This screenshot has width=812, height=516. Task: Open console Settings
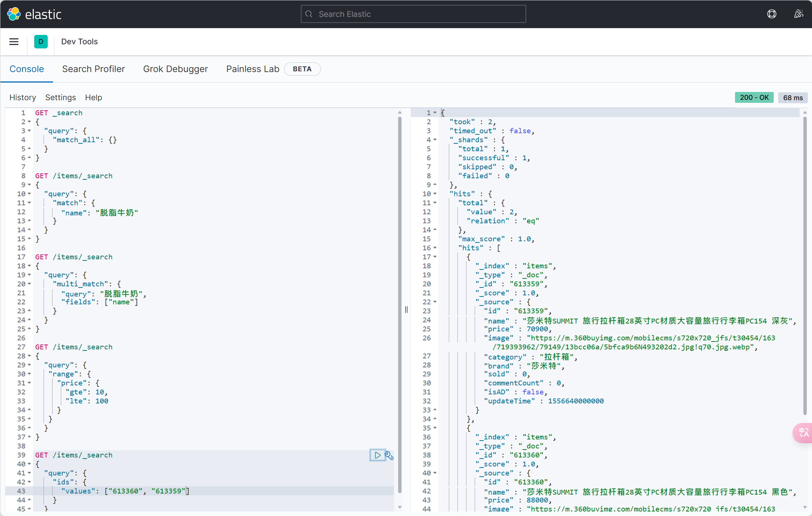(60, 98)
